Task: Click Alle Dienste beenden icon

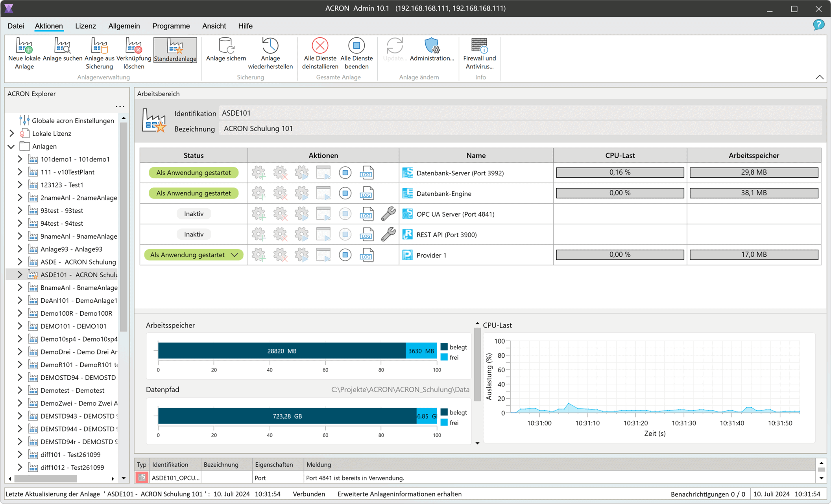Action: pyautogui.click(x=356, y=46)
